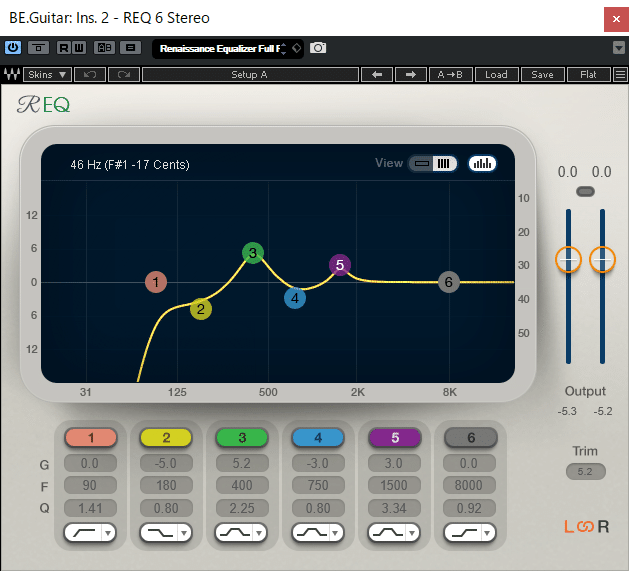Select band 2 marker on graph
This screenshot has width=629, height=571.
[201, 309]
